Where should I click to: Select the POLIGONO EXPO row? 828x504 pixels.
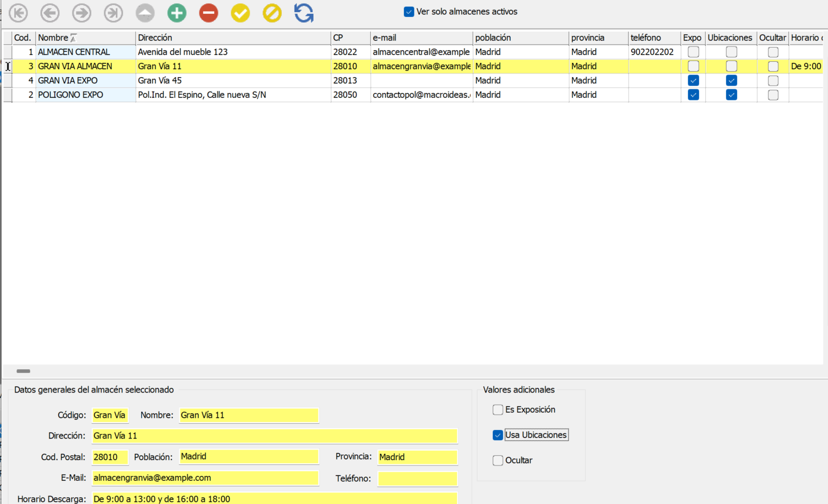click(412, 95)
